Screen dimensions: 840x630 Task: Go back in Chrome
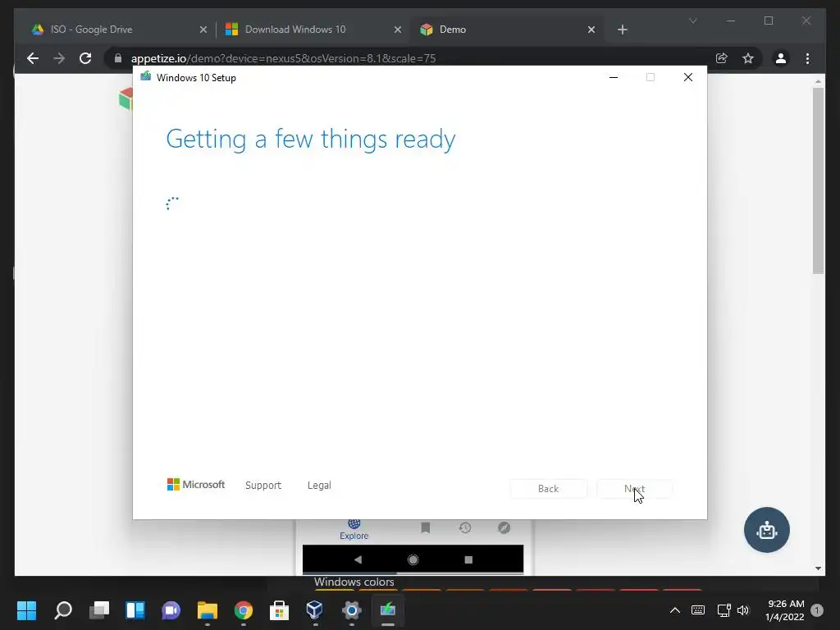coord(33,58)
